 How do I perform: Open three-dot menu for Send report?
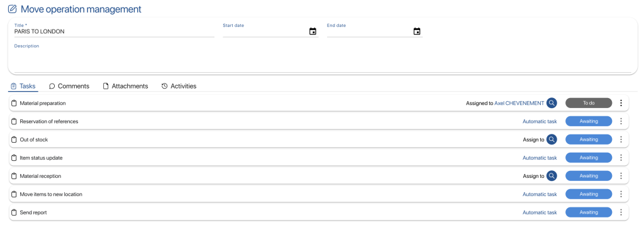click(621, 212)
